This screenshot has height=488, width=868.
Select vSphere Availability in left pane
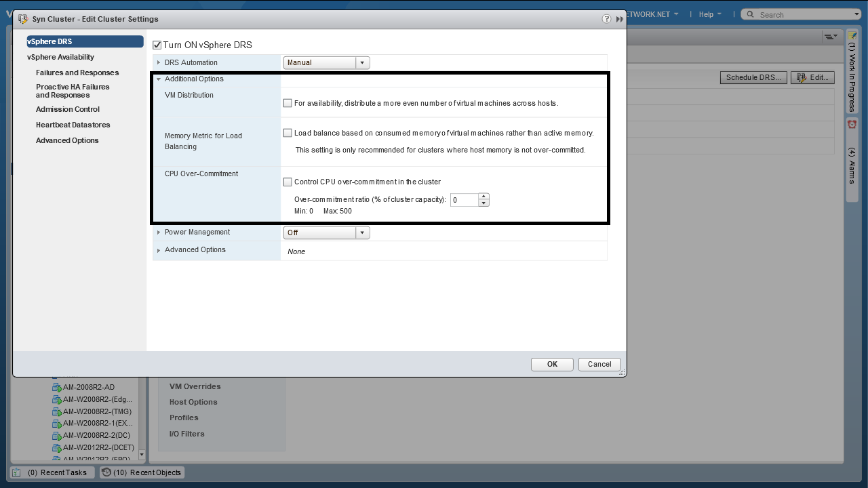[x=60, y=58]
